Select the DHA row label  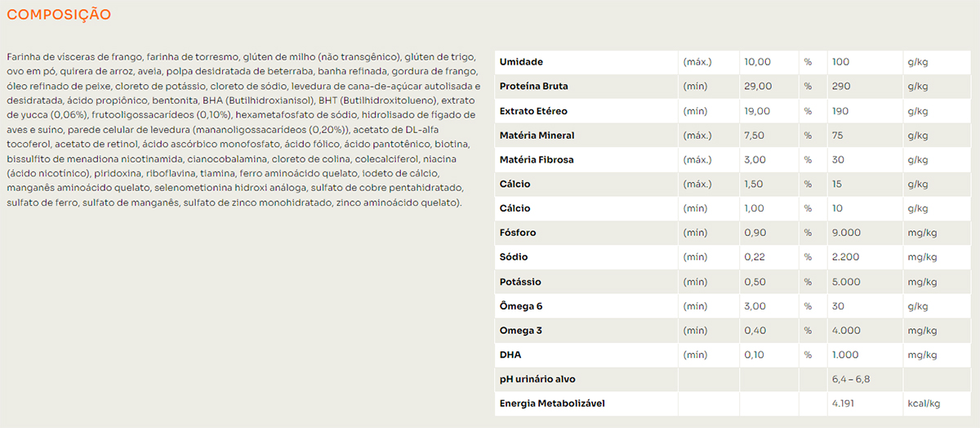point(510,355)
